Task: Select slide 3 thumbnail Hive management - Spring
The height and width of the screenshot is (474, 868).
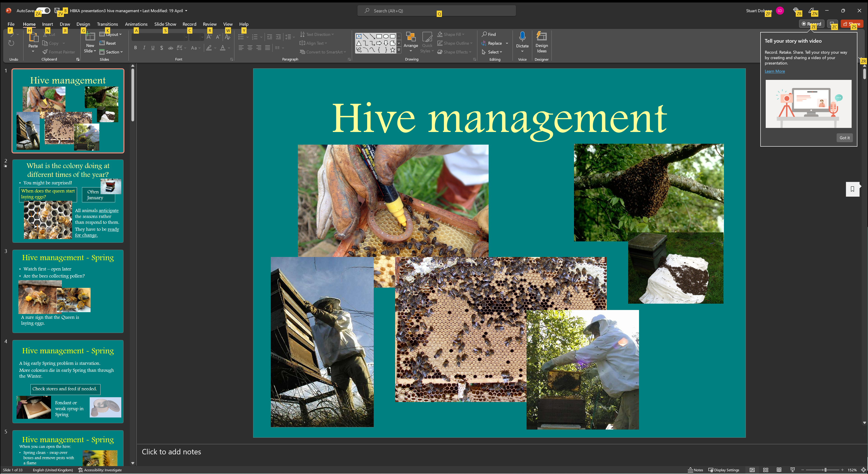Action: [68, 291]
